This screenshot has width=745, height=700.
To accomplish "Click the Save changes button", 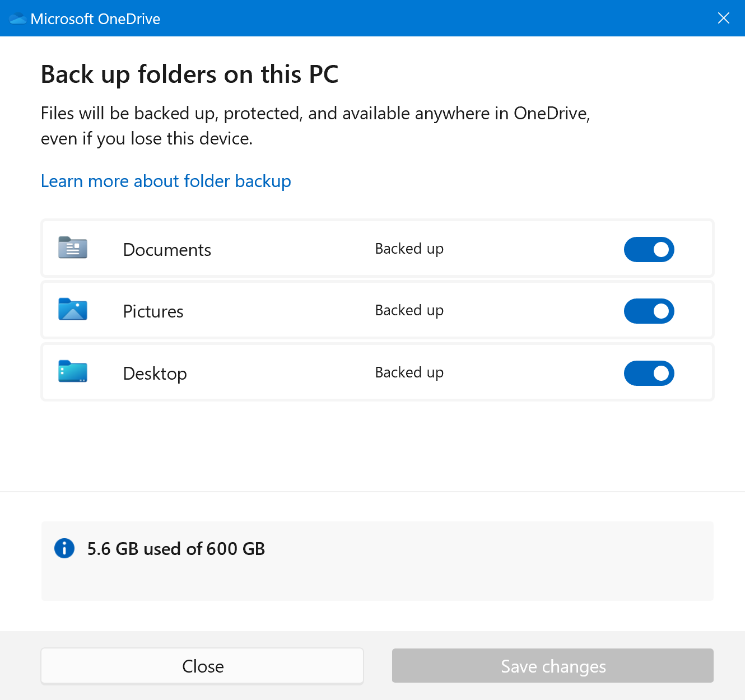I will 552,666.
